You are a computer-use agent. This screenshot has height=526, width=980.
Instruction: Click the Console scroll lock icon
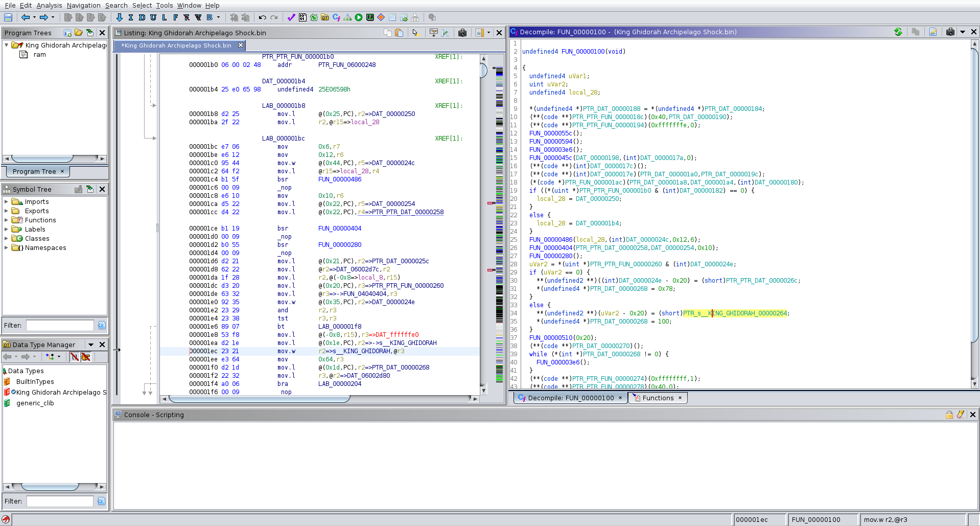(949, 415)
